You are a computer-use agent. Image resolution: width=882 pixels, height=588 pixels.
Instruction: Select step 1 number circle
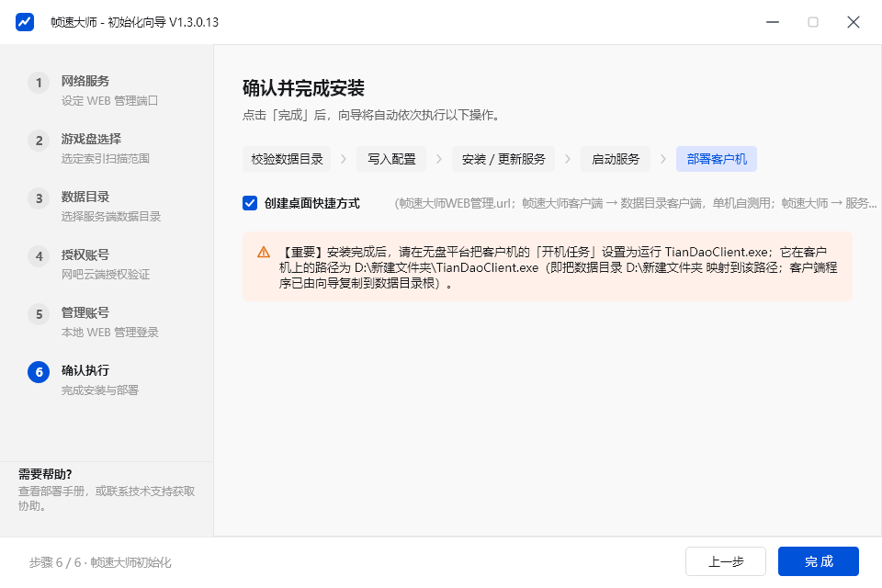(39, 83)
